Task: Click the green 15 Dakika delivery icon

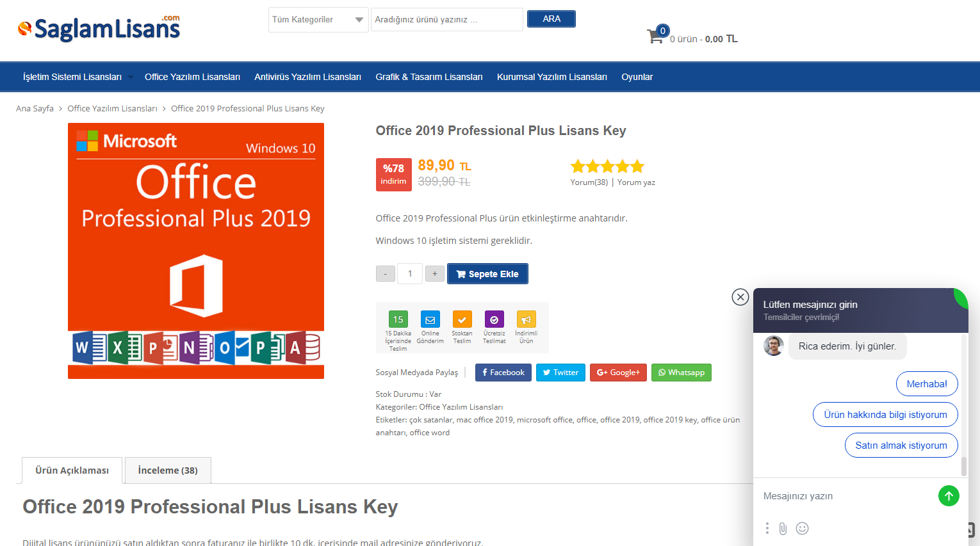Action: [x=398, y=319]
